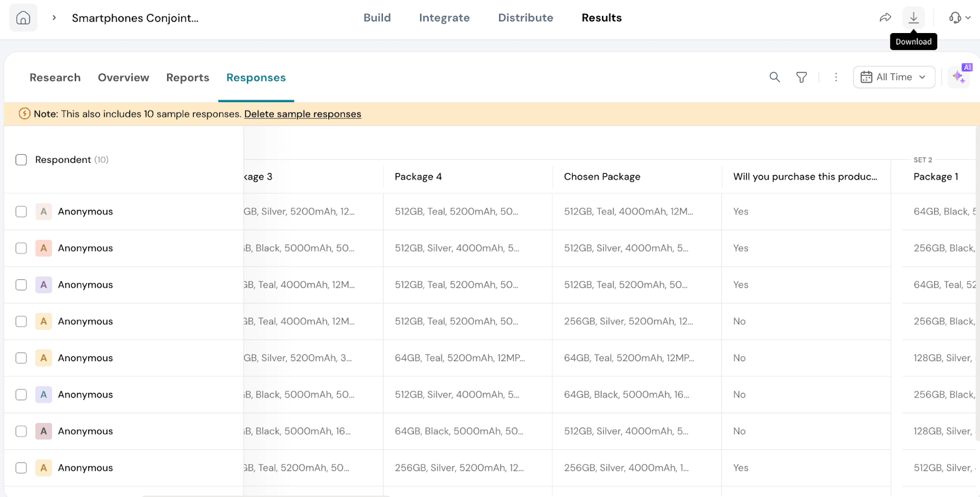Toggle the select-all Respondent checkbox
The height and width of the screenshot is (497, 980).
click(x=21, y=160)
